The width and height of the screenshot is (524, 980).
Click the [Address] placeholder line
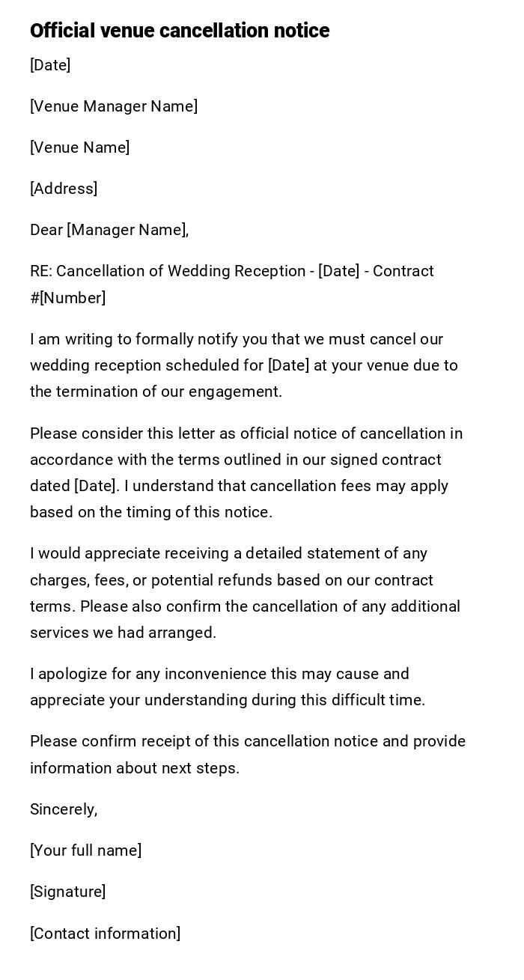click(64, 189)
